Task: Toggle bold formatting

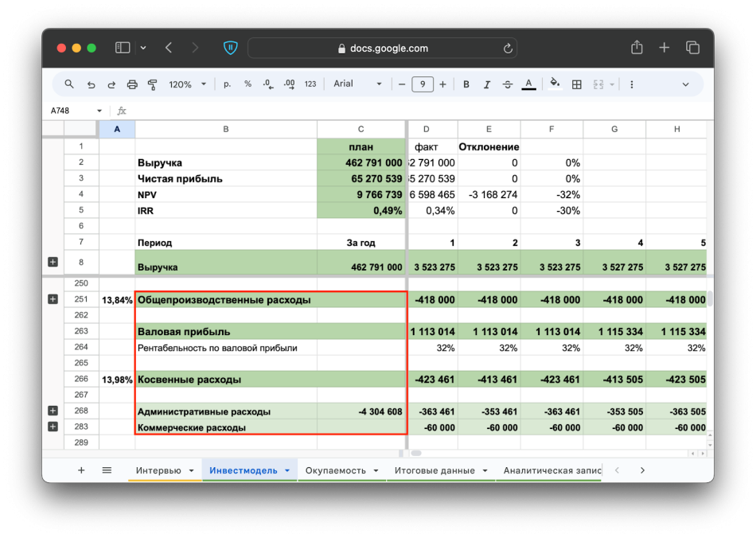Action: tap(466, 84)
